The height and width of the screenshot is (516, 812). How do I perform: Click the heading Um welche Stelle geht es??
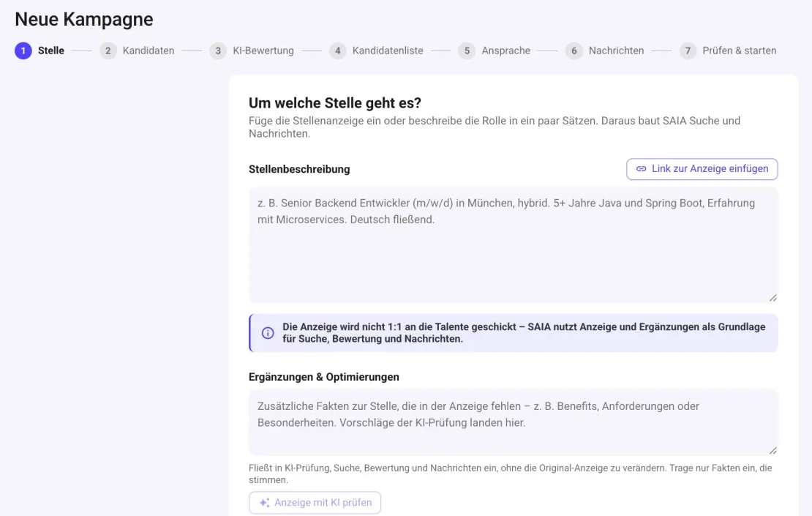(x=335, y=103)
